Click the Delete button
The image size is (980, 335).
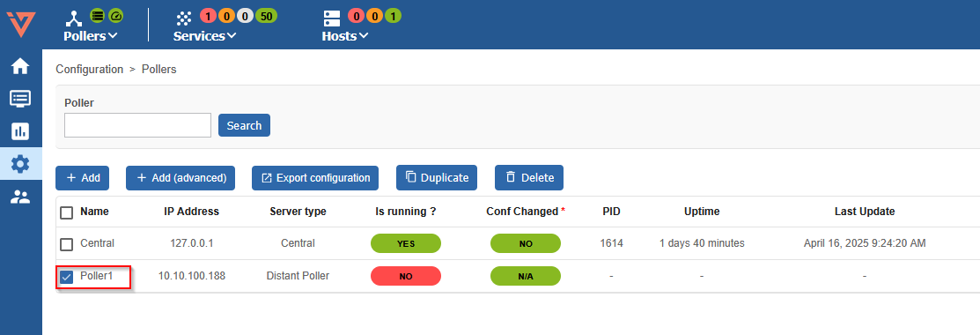[x=529, y=178]
